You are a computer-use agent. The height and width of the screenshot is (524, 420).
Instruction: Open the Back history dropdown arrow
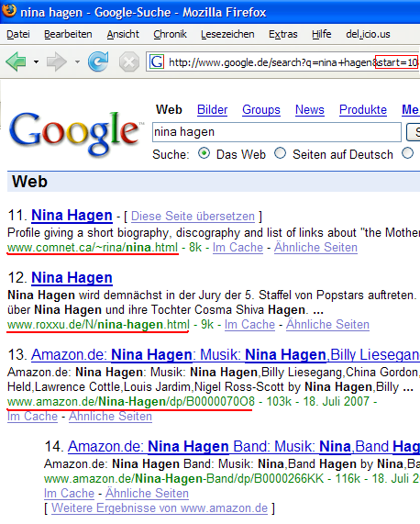pyautogui.click(x=36, y=61)
